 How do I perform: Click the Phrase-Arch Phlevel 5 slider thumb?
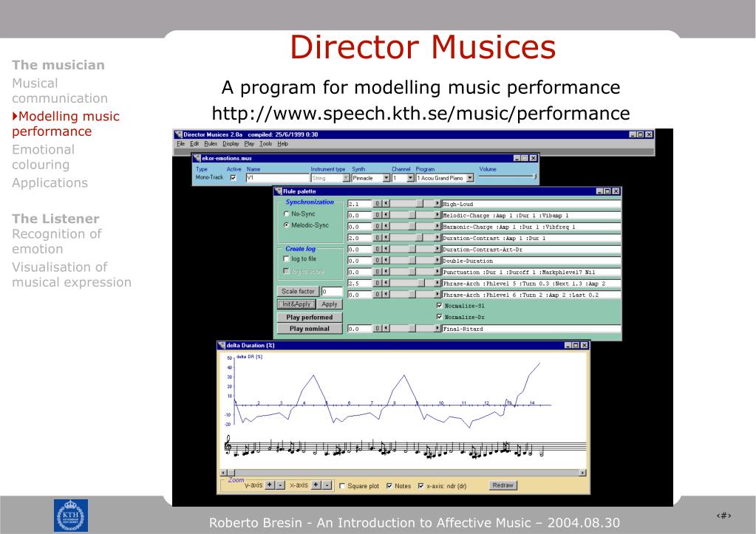[421, 284]
